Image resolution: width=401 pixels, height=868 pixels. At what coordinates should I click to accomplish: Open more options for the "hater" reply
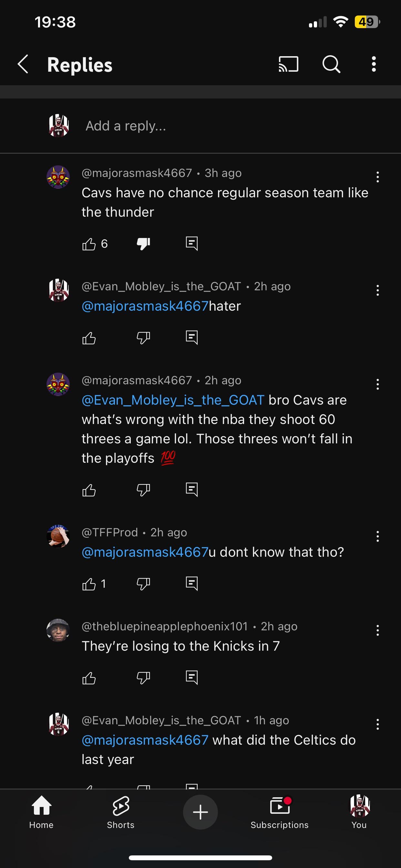tap(378, 290)
